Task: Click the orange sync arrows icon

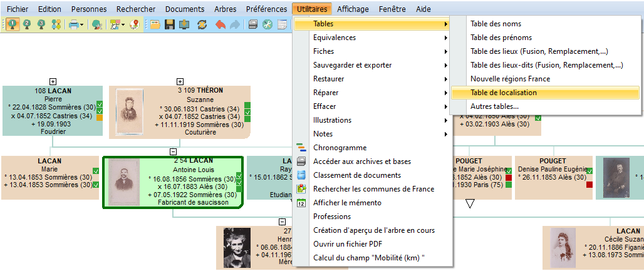Action: pyautogui.click(x=202, y=25)
